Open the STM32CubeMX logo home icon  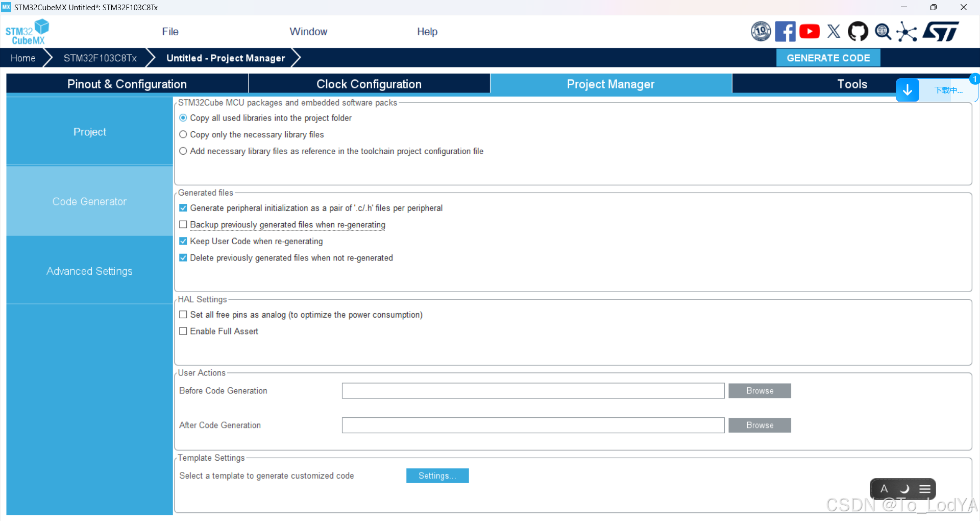point(27,32)
